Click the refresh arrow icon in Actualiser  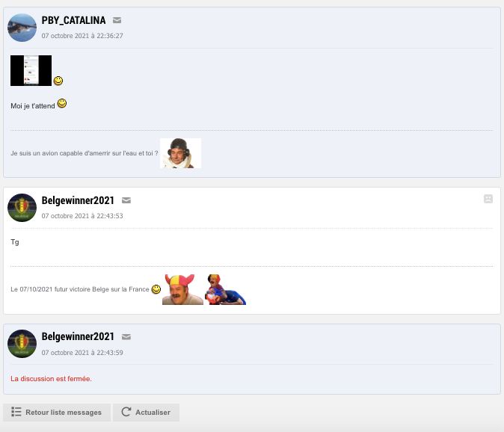pos(126,412)
